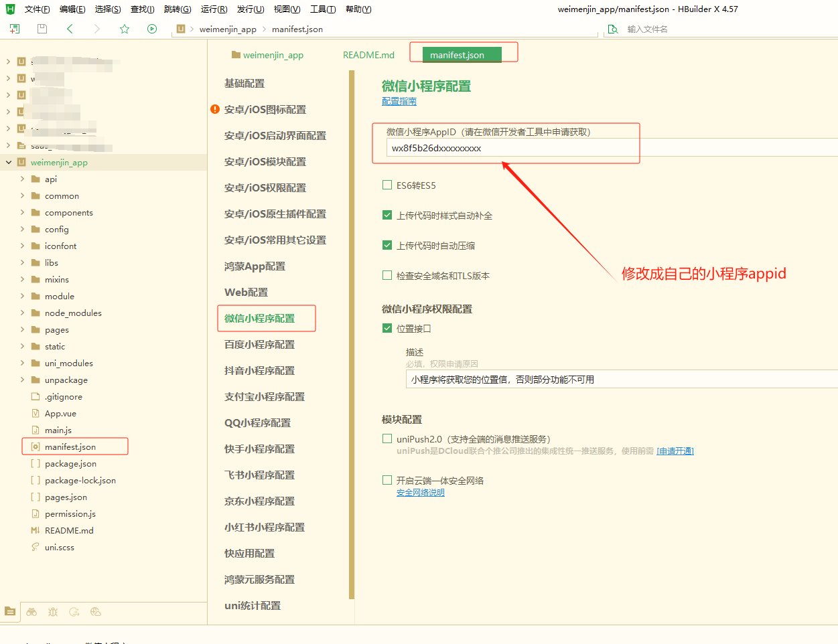Click the .gitignore file icon
The image size is (838, 644).
coord(36,396)
